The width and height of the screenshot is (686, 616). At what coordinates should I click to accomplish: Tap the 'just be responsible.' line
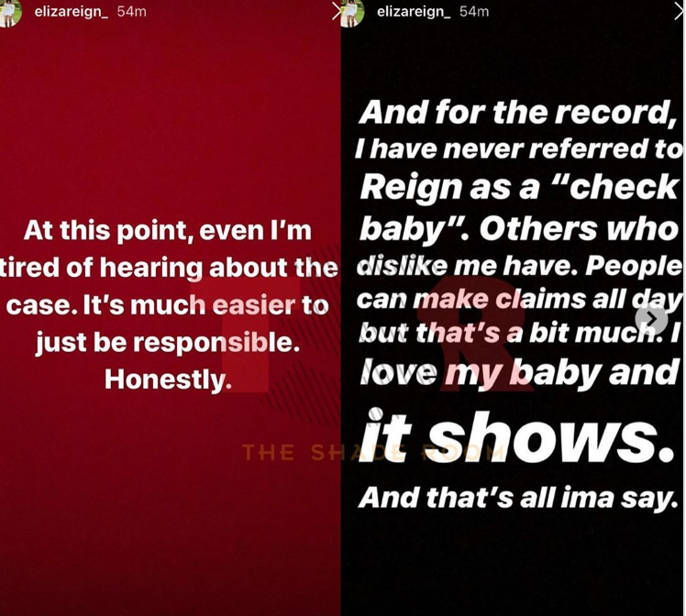(168, 342)
